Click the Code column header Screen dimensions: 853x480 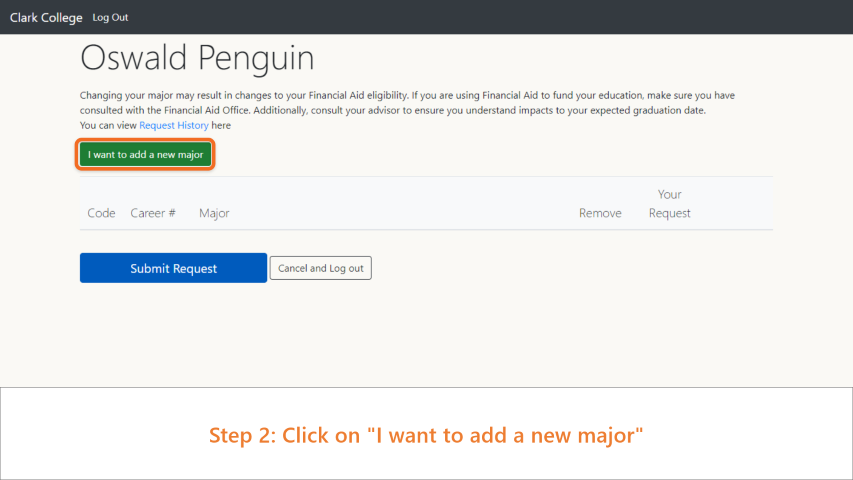click(101, 213)
